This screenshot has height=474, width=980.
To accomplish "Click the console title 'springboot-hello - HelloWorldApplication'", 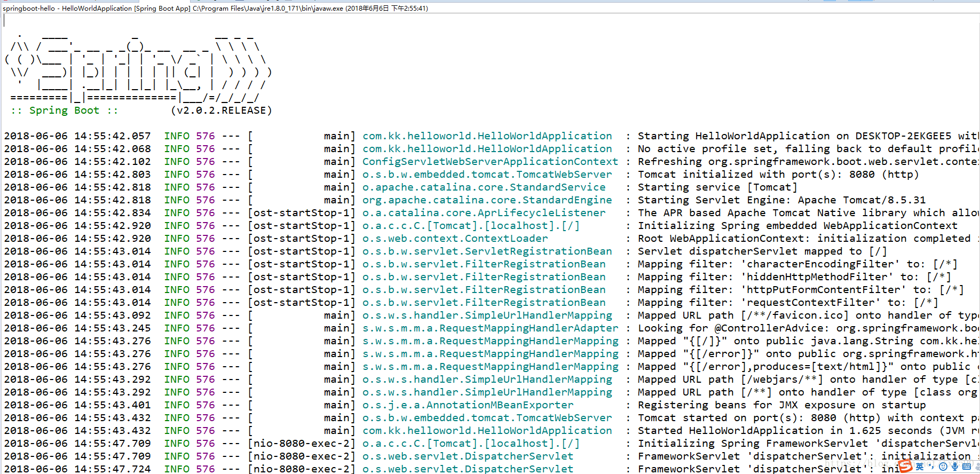I will (x=67, y=9).
